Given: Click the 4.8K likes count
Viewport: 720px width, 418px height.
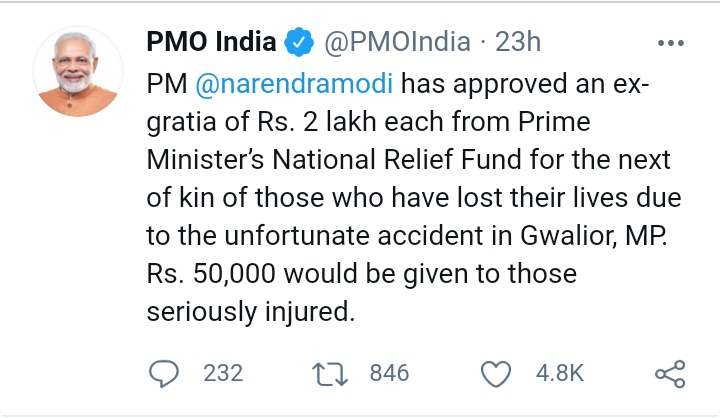Looking at the screenshot, I should tap(560, 373).
